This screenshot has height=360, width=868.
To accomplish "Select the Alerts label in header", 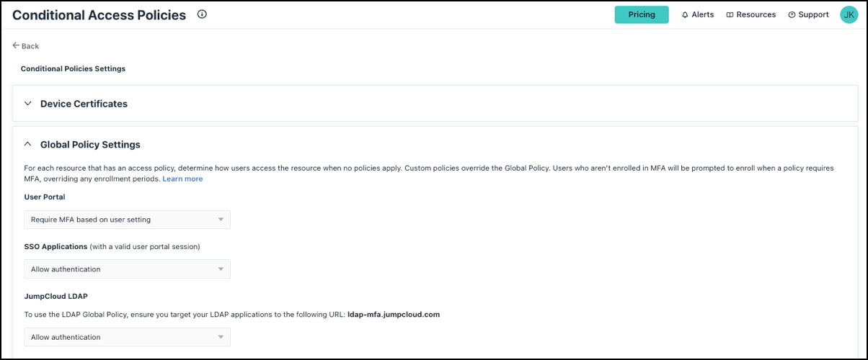I will tap(702, 15).
